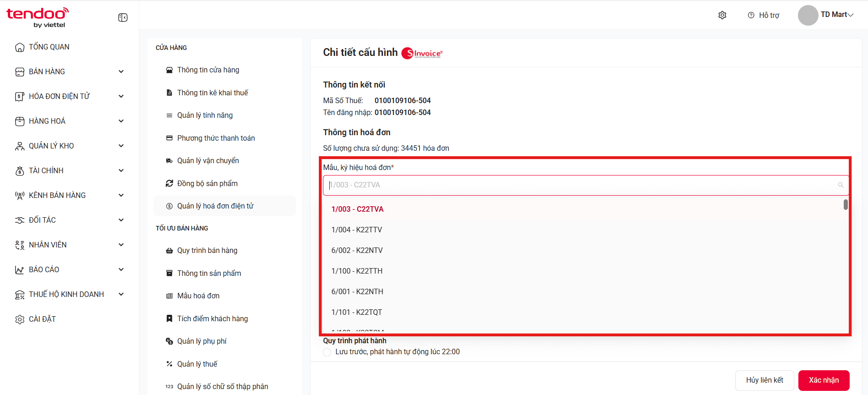Expand the Kênh bán hàng chevron
868x395 pixels.
pyautogui.click(x=121, y=195)
